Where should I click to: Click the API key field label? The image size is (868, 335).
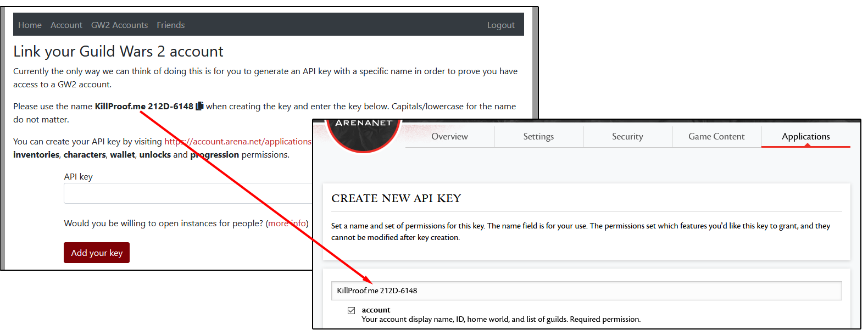tap(78, 177)
